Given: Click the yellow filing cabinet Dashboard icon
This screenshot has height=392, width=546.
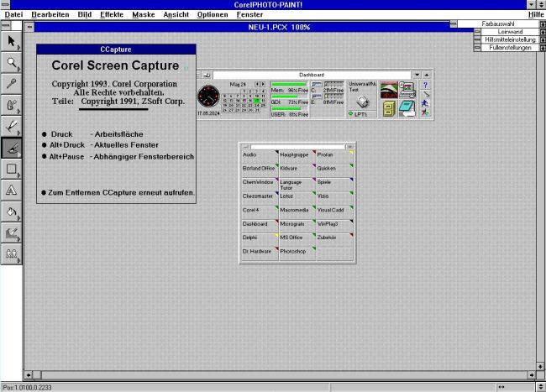Looking at the screenshot, I should tap(388, 109).
